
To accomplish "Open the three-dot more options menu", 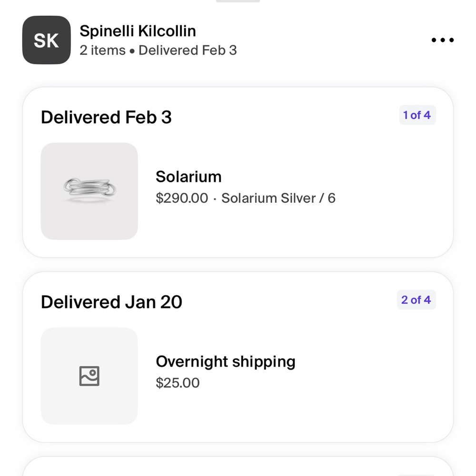I will point(443,40).
